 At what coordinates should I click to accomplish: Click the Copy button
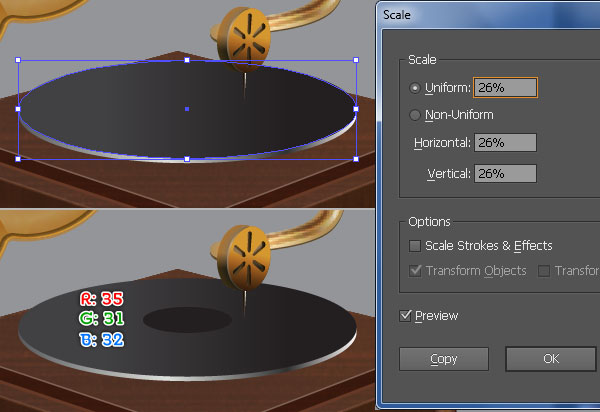[444, 359]
